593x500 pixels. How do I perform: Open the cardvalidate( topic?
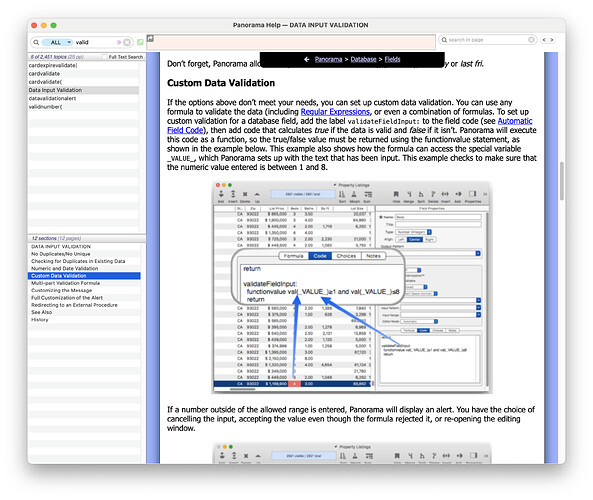coord(83,82)
